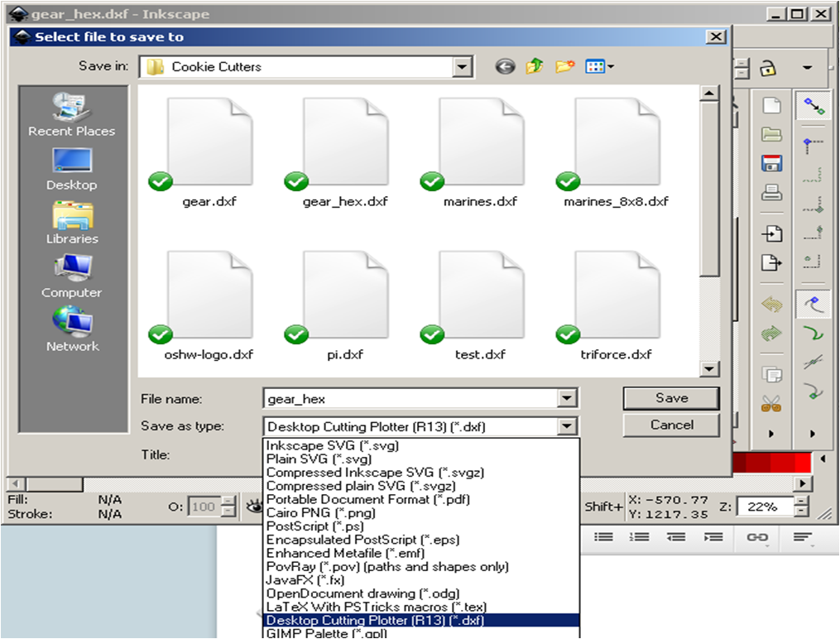Toggle Inkscape snap to smooth nodes
The height and width of the screenshot is (639, 840).
(x=814, y=392)
